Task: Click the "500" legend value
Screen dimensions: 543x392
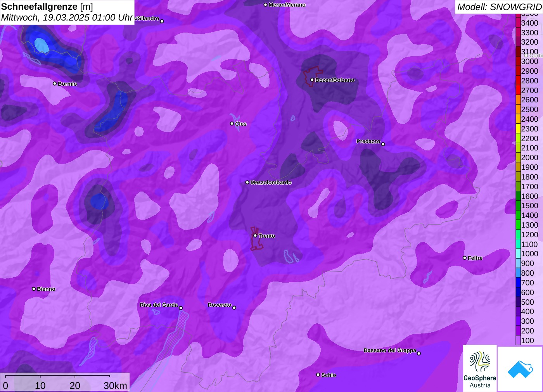Action: [x=527, y=302]
